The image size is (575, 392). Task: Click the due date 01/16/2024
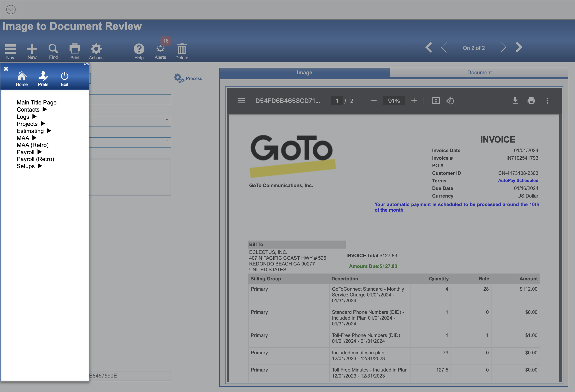526,188
